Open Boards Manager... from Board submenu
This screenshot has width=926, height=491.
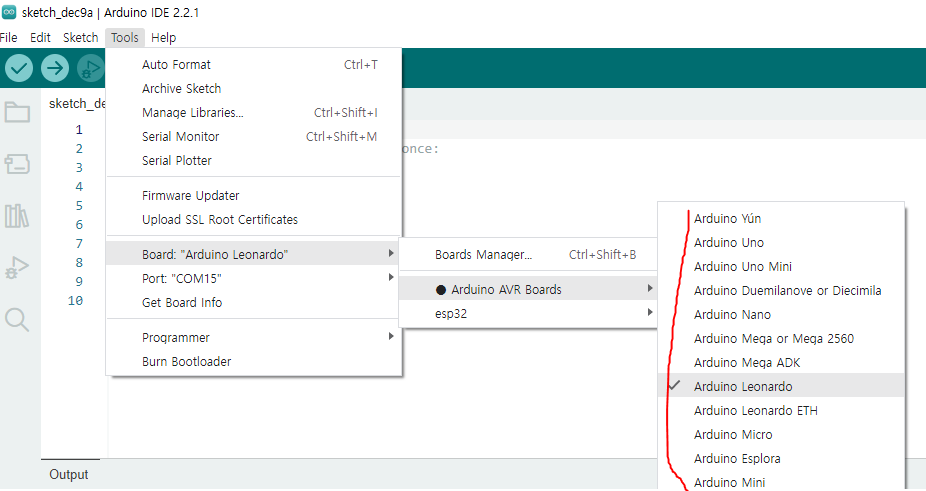528,255
